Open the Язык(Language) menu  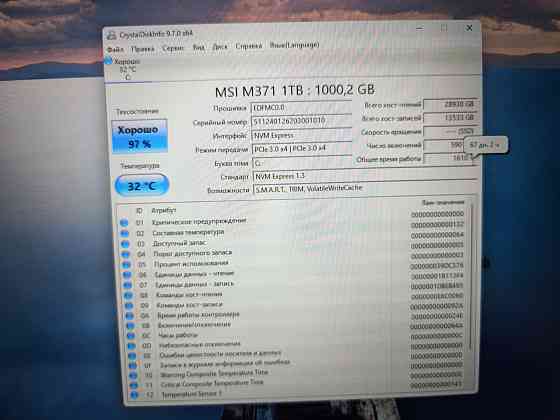(294, 45)
